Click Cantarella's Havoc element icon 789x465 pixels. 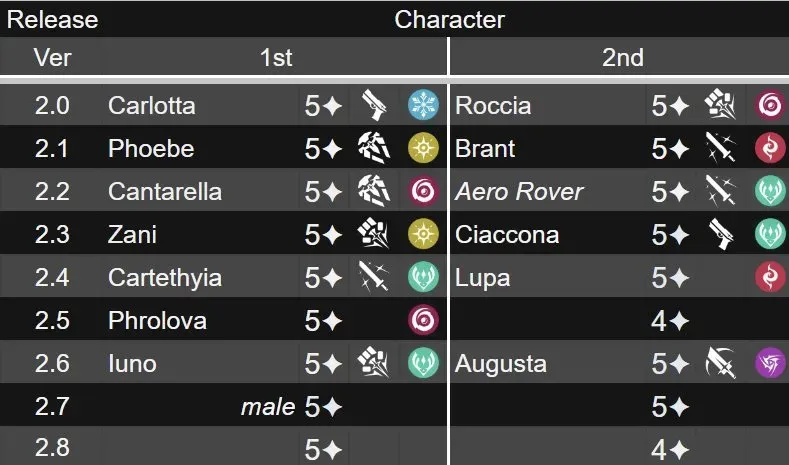(423, 191)
